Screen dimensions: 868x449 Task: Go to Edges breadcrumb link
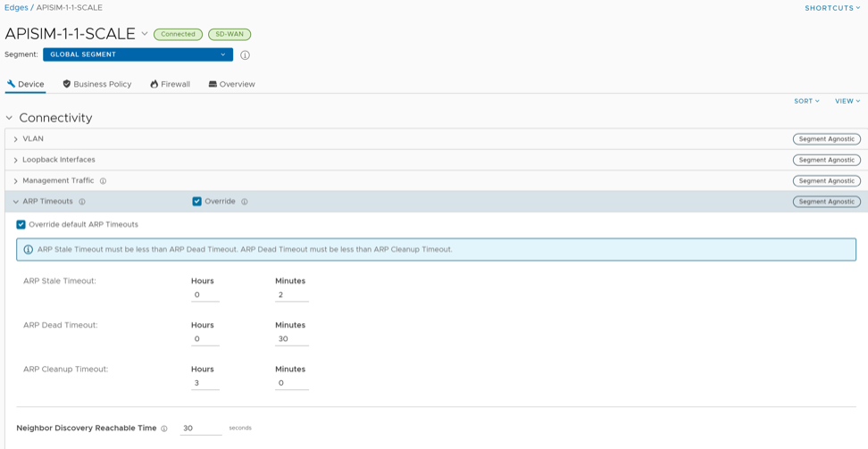[x=16, y=8]
